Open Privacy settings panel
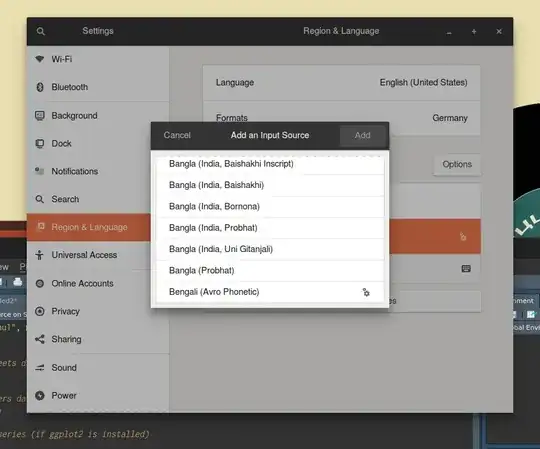Image resolution: width=540 pixels, height=449 pixels. coord(98,311)
